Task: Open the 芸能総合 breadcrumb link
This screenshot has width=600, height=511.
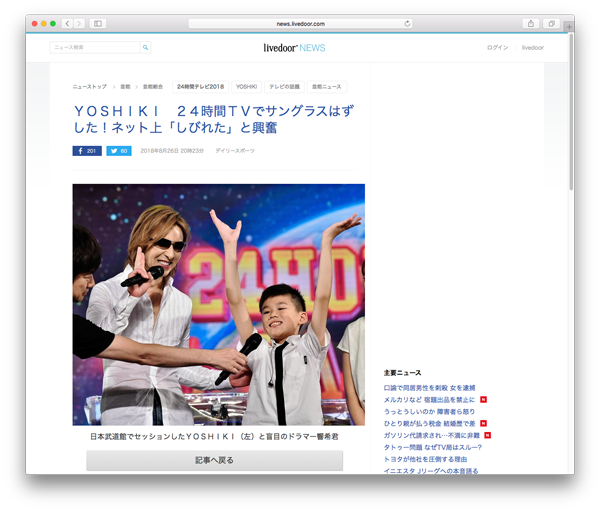Action: (x=153, y=87)
